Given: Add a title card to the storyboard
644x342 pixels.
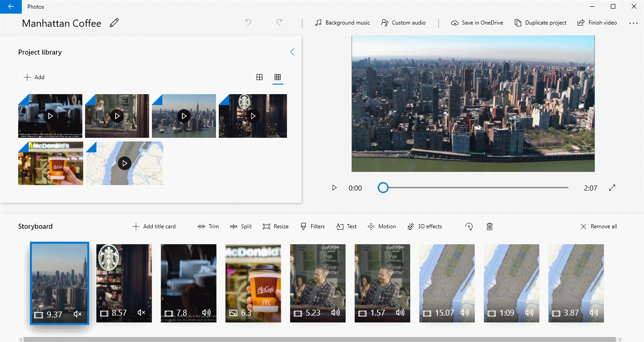Looking at the screenshot, I should coord(154,226).
